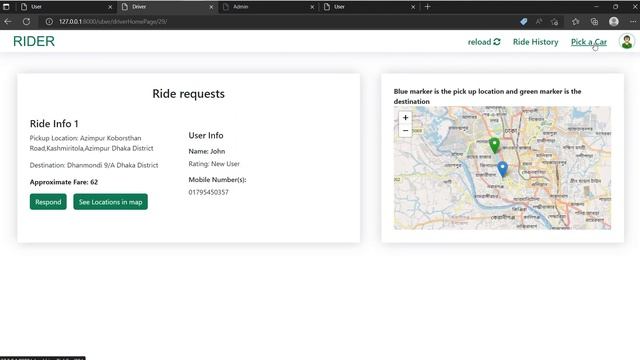Go back to previous page
Screen dimensions: 640x360
(8, 22)
